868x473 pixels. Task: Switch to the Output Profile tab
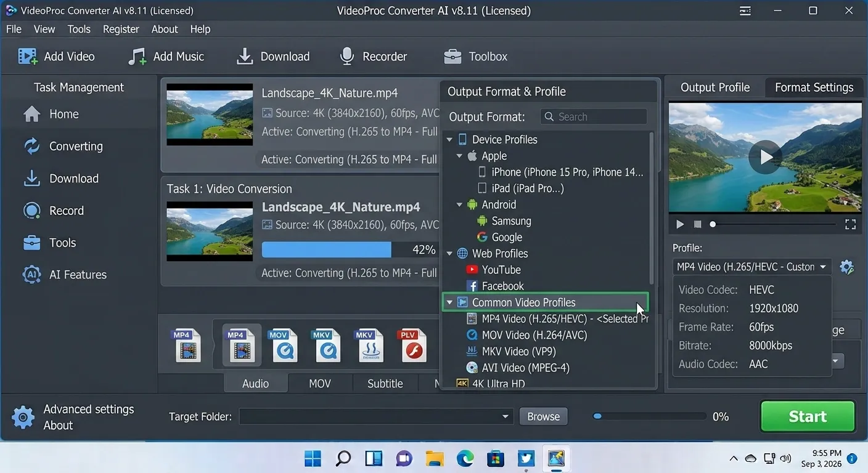tap(715, 87)
